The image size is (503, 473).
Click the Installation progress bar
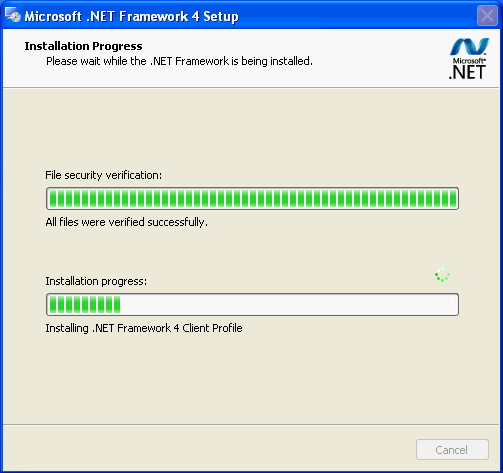point(252,304)
